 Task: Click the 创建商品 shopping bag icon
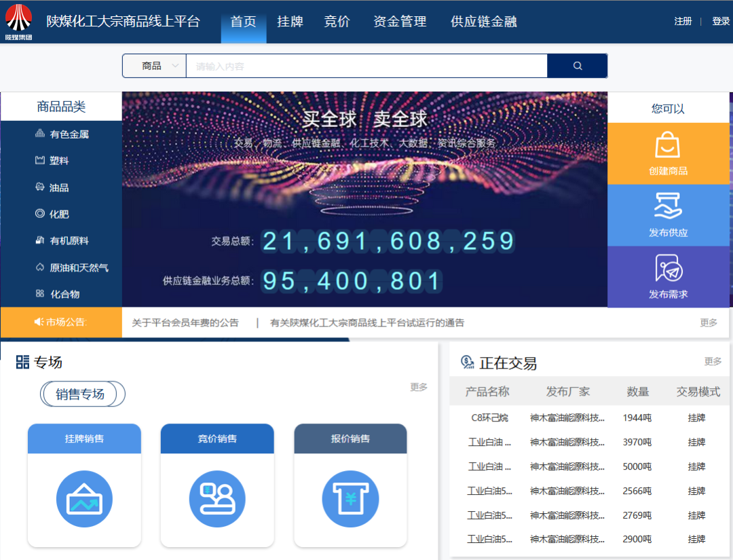(x=668, y=145)
